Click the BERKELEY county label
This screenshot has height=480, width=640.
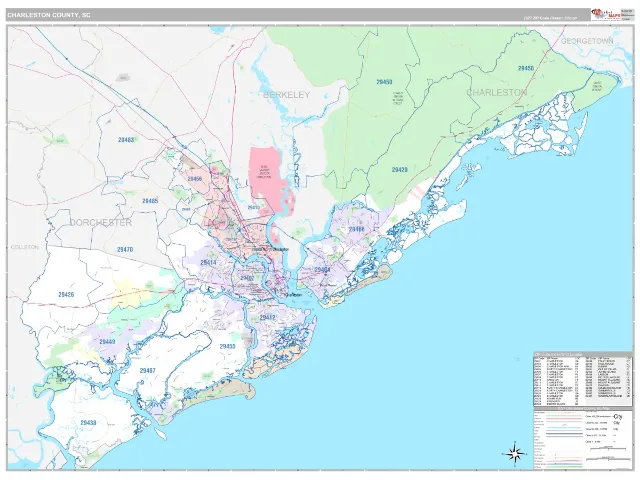point(287,95)
